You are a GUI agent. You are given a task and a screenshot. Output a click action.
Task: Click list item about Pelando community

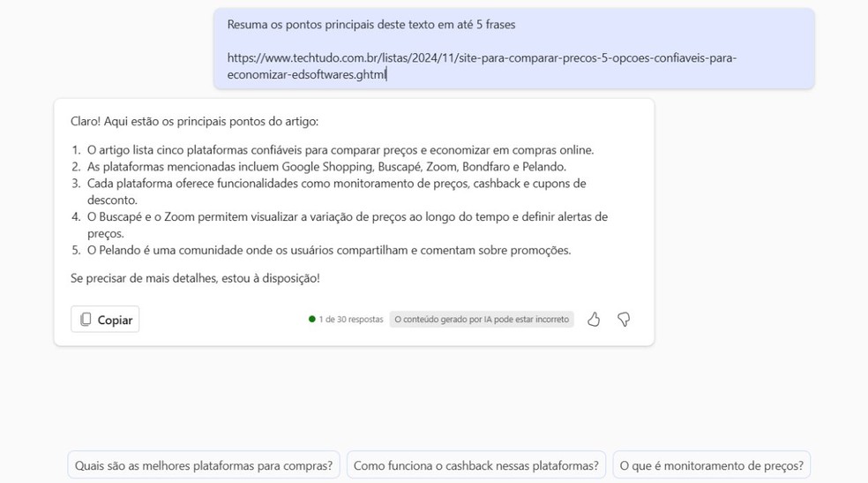pos(329,250)
